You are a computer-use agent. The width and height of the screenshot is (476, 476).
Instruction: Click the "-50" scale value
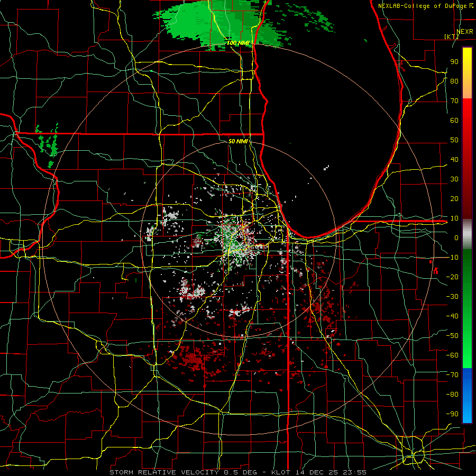point(452,335)
